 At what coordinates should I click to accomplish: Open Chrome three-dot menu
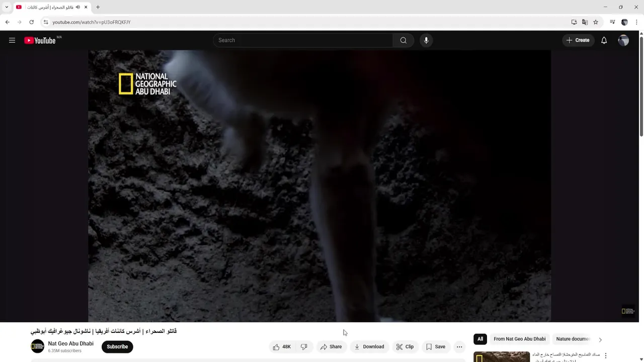(x=636, y=22)
